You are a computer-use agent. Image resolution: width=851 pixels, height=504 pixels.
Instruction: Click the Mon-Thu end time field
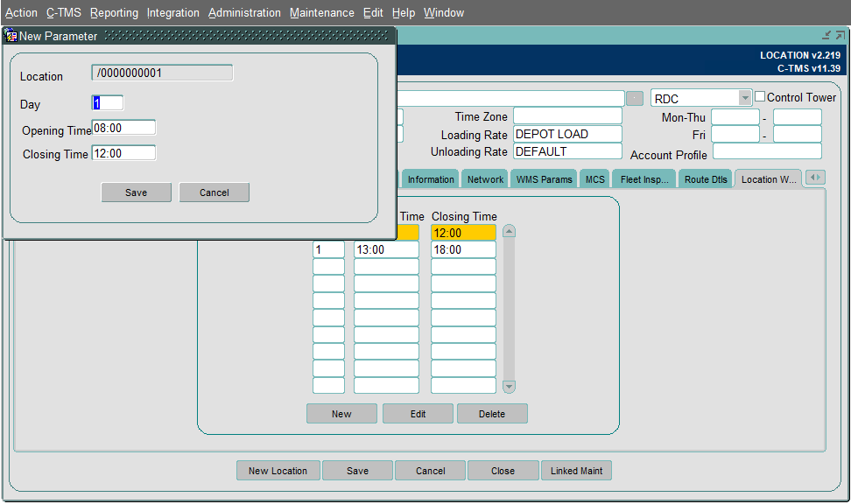tap(798, 116)
